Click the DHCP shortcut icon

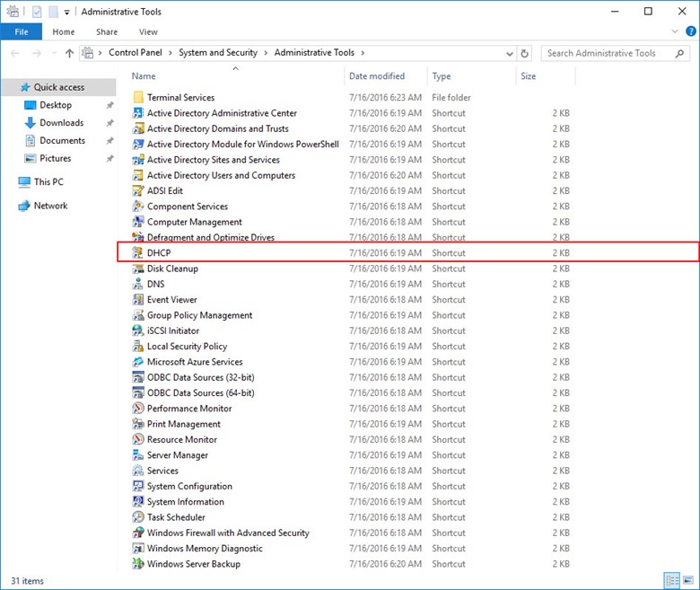pos(138,253)
